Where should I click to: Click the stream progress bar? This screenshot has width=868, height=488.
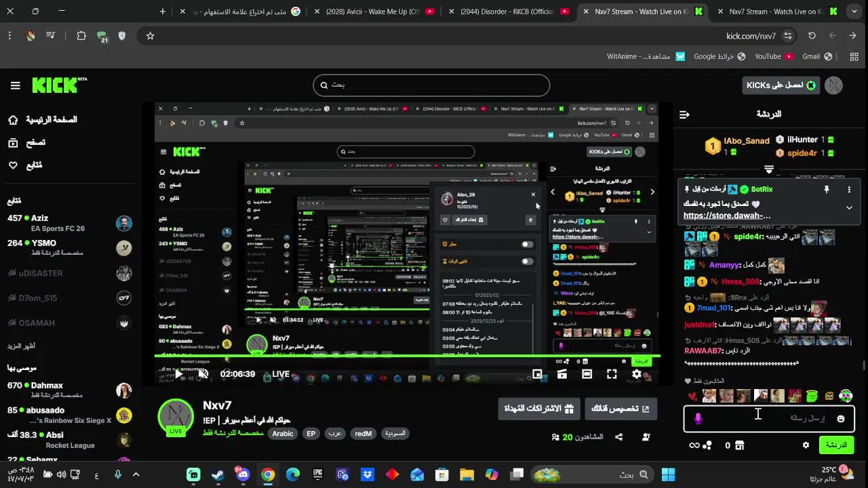[407, 356]
